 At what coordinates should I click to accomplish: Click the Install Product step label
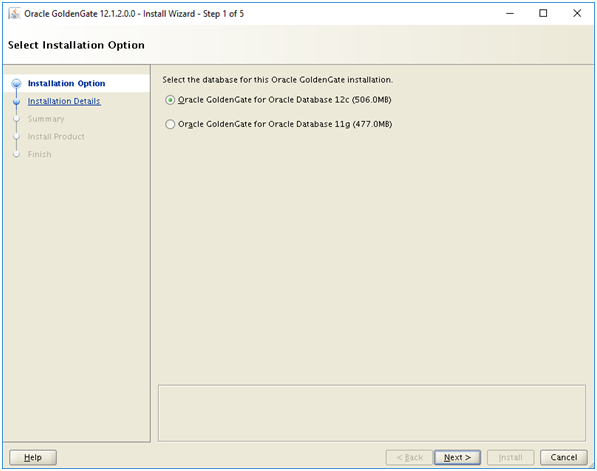pos(56,137)
